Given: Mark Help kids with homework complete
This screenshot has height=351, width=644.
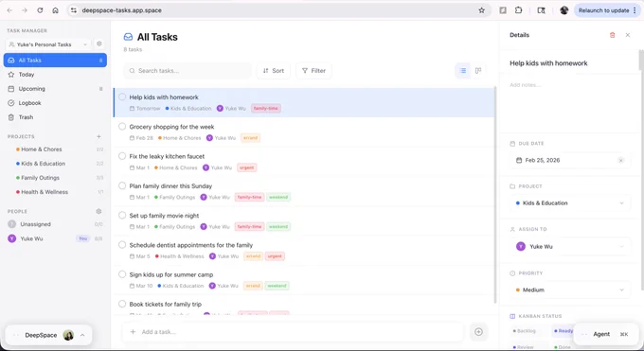Looking at the screenshot, I should (x=122, y=97).
